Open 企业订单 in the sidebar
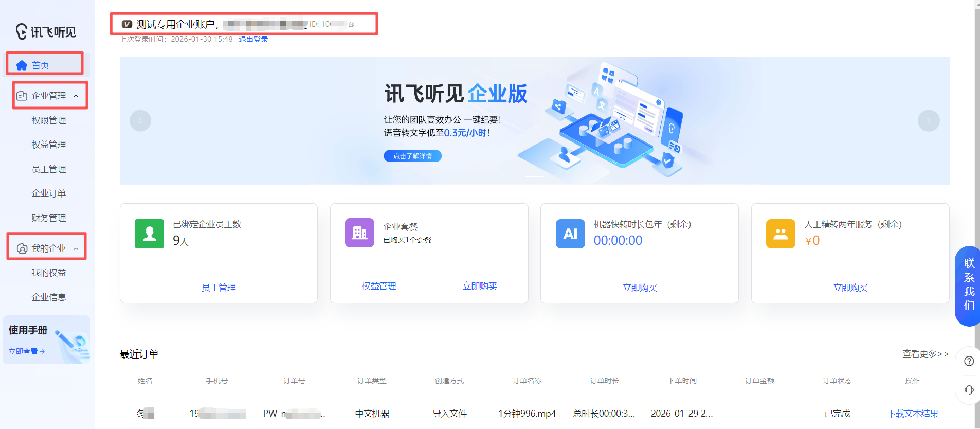980x429 pixels. 49,193
